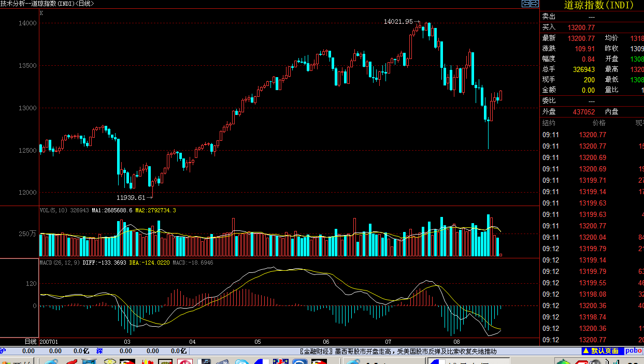
Task: Go to previous stock with left arrow icon
Action: pyautogui.click(x=525, y=4)
